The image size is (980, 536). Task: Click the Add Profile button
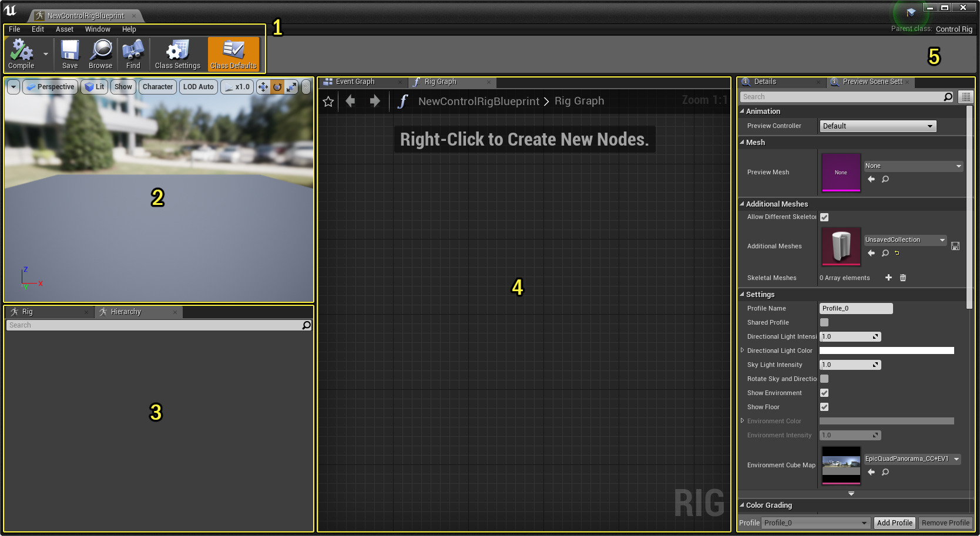[894, 522]
